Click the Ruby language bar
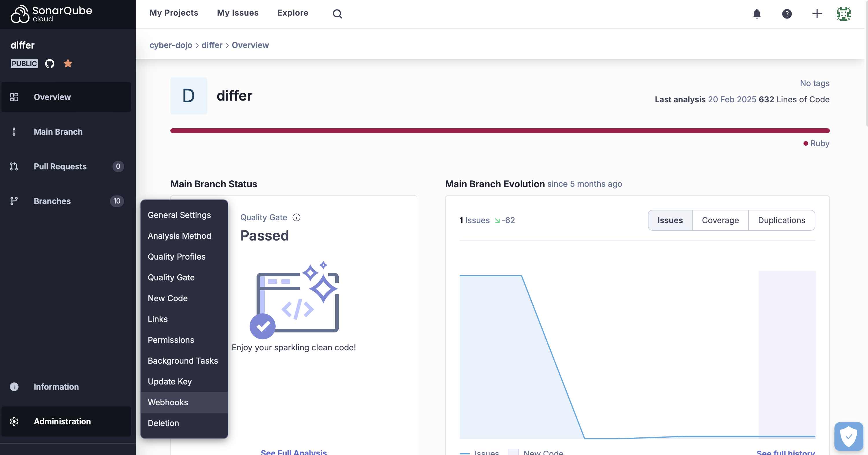The height and width of the screenshot is (455, 868). 500,131
